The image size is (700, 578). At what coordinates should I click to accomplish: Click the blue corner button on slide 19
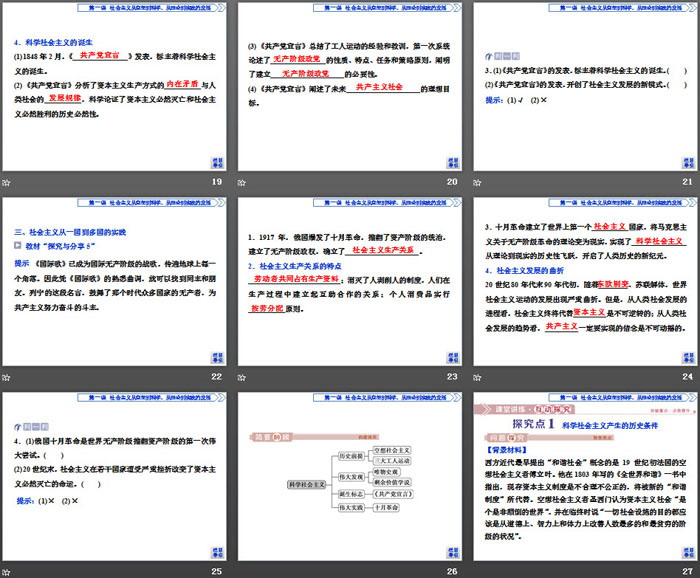[217, 162]
